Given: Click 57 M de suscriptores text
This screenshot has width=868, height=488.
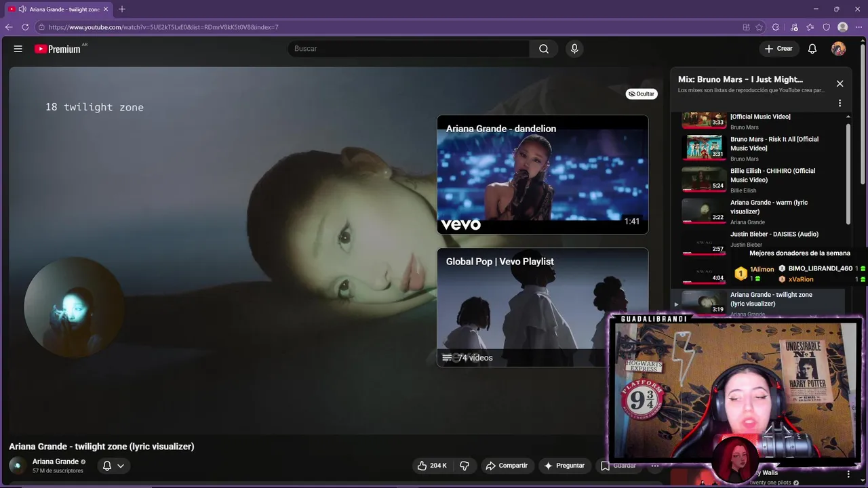Looking at the screenshot, I should point(58,471).
